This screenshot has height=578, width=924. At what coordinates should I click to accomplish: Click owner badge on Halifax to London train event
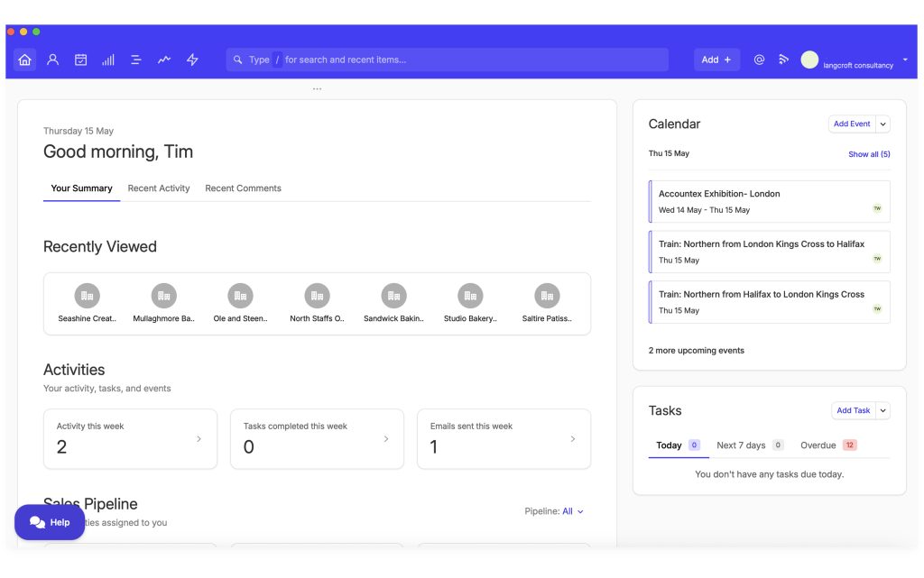(877, 309)
